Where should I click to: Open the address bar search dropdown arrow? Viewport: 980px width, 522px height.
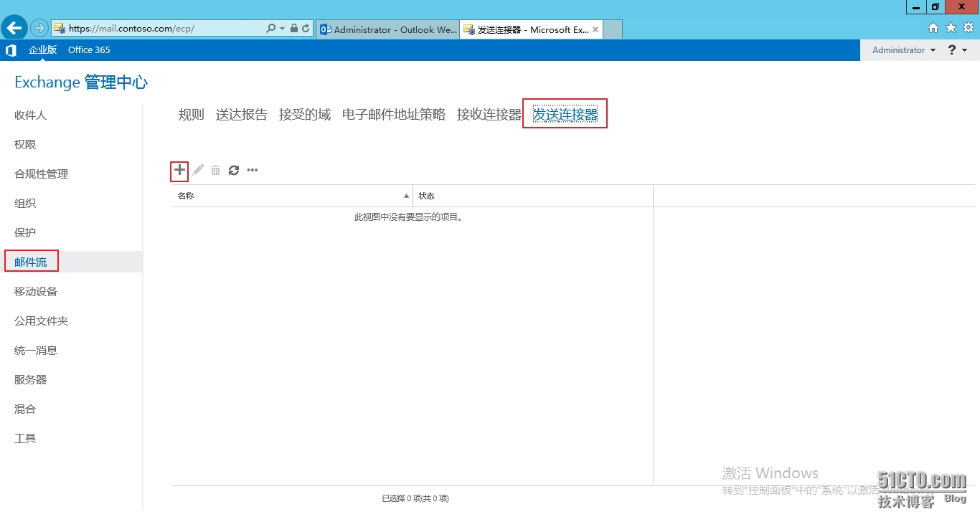coord(282,29)
